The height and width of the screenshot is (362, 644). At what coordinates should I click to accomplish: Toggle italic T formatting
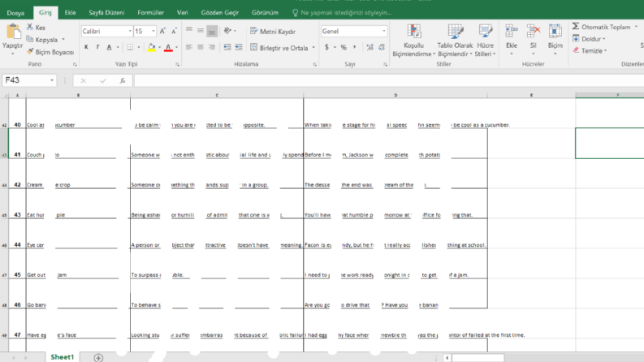click(97, 47)
